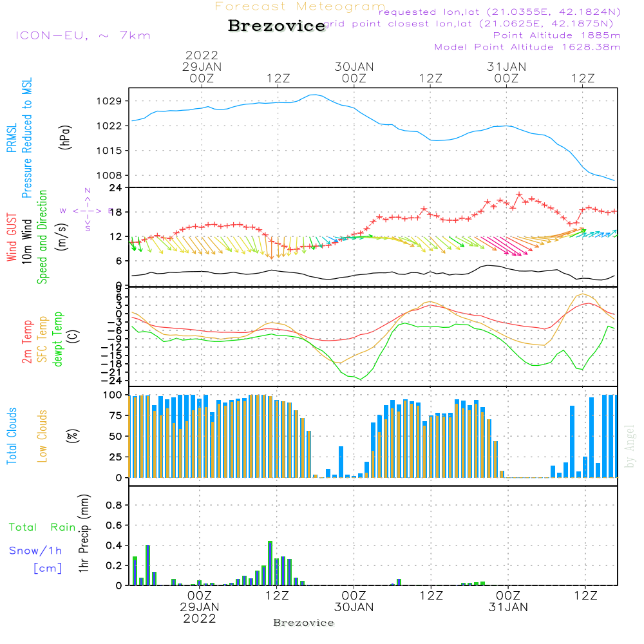644x644 pixels.
Task: Click the '30JAN 00Z' top axis label
Action: pyautogui.click(x=354, y=72)
